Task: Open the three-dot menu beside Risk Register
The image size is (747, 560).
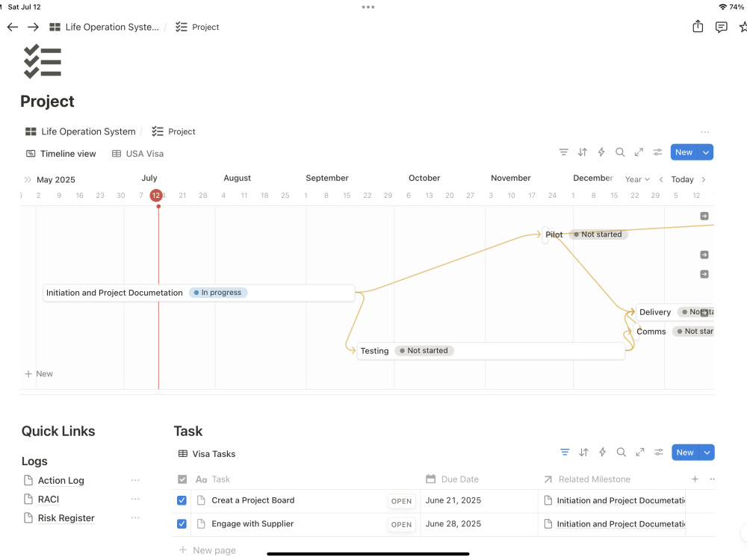Action: click(x=135, y=517)
